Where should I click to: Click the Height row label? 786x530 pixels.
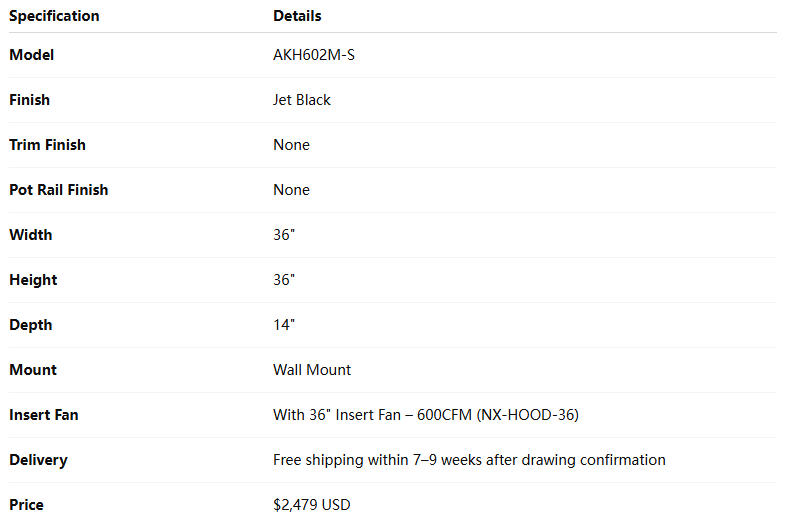coord(33,280)
